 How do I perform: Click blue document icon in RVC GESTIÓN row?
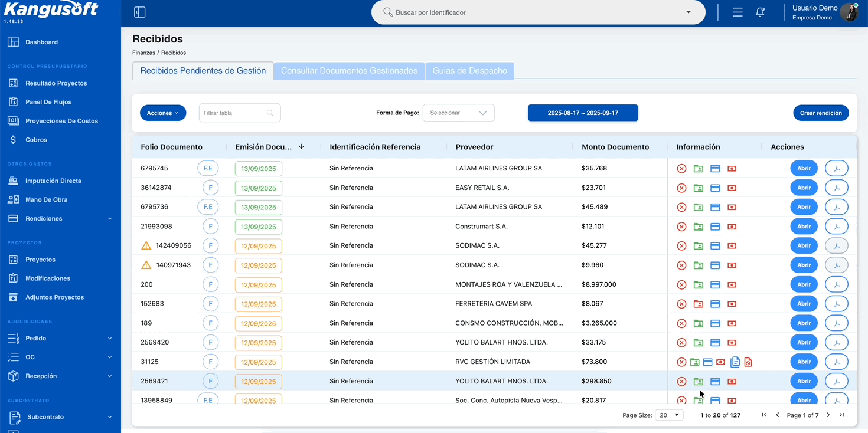point(735,362)
